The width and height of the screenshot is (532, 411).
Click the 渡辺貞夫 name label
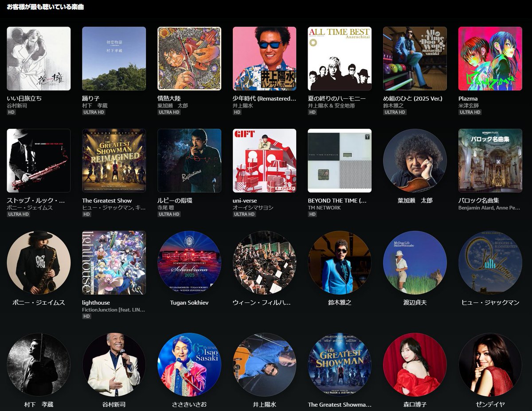point(415,302)
